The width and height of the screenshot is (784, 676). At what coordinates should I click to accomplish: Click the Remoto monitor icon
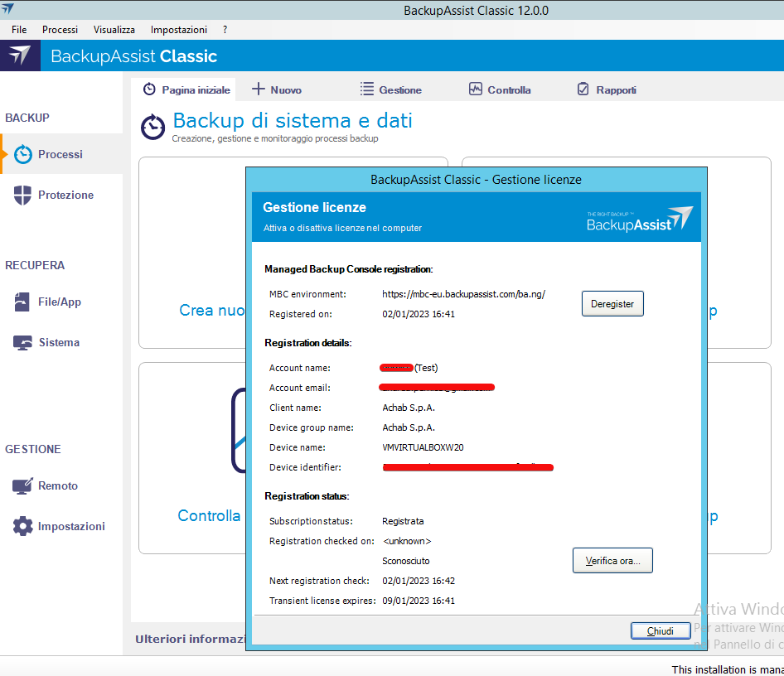pos(22,486)
